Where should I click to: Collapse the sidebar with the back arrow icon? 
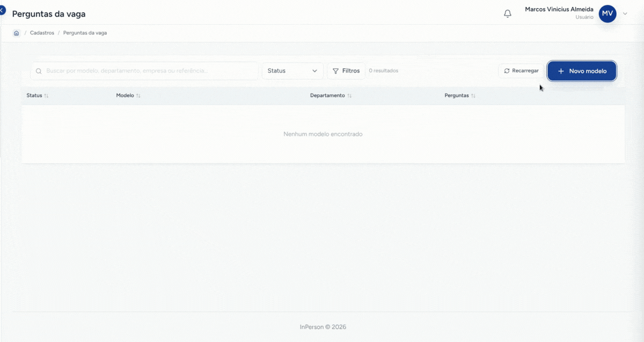point(2,10)
